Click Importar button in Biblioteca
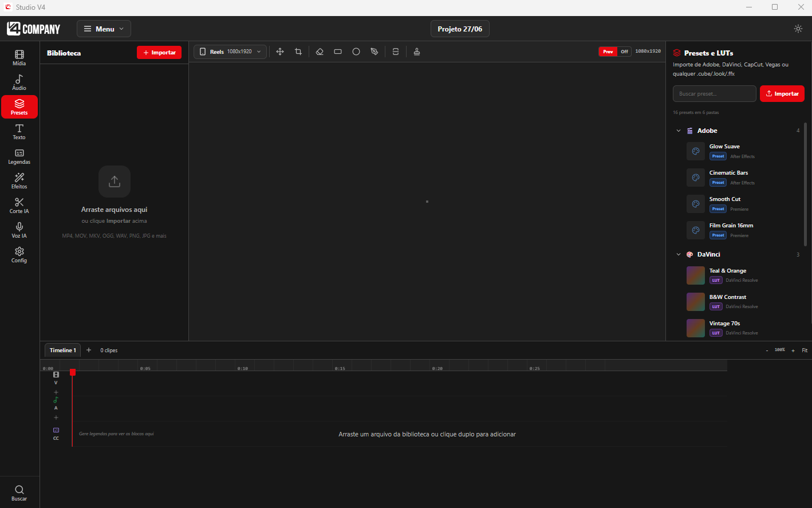Screen dimensions: 812x508 (159, 52)
